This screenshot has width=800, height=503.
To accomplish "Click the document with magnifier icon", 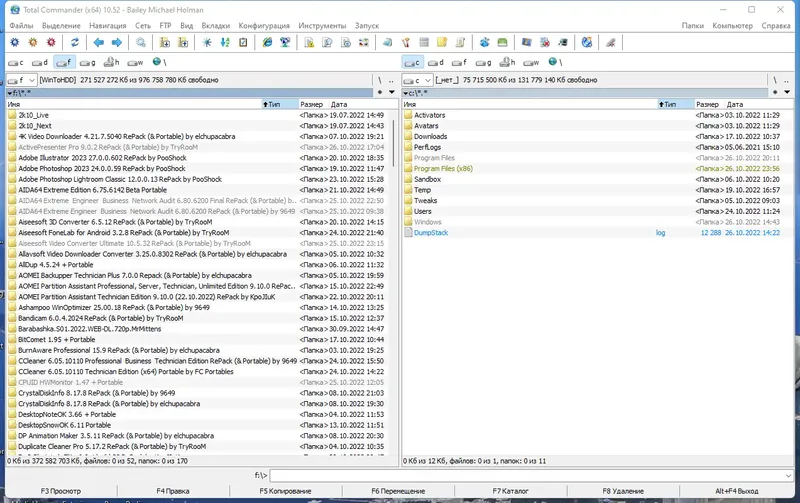I will [x=327, y=42].
